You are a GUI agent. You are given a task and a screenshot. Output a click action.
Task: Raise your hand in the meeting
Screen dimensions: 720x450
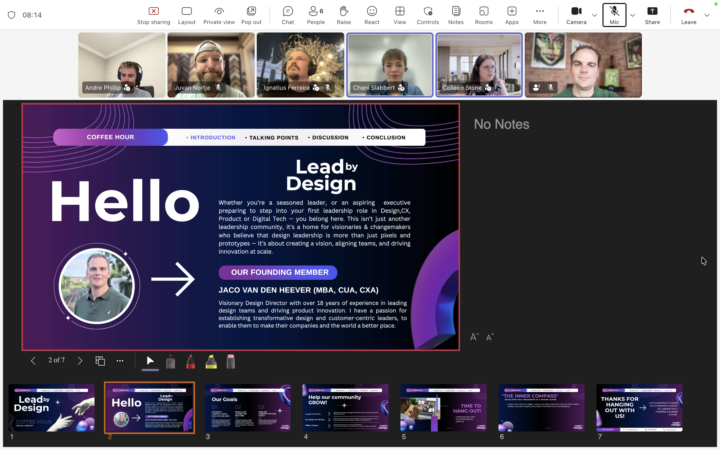click(343, 15)
